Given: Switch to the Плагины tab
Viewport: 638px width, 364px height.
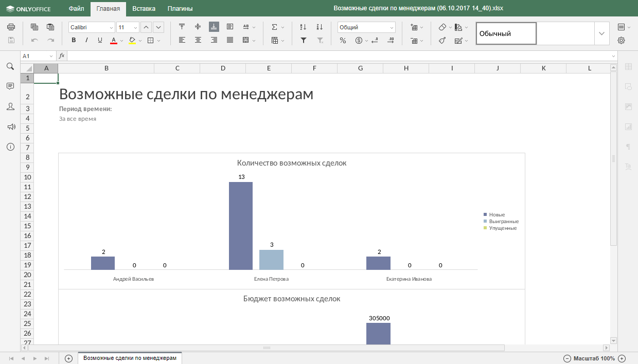Looking at the screenshot, I should (180, 9).
